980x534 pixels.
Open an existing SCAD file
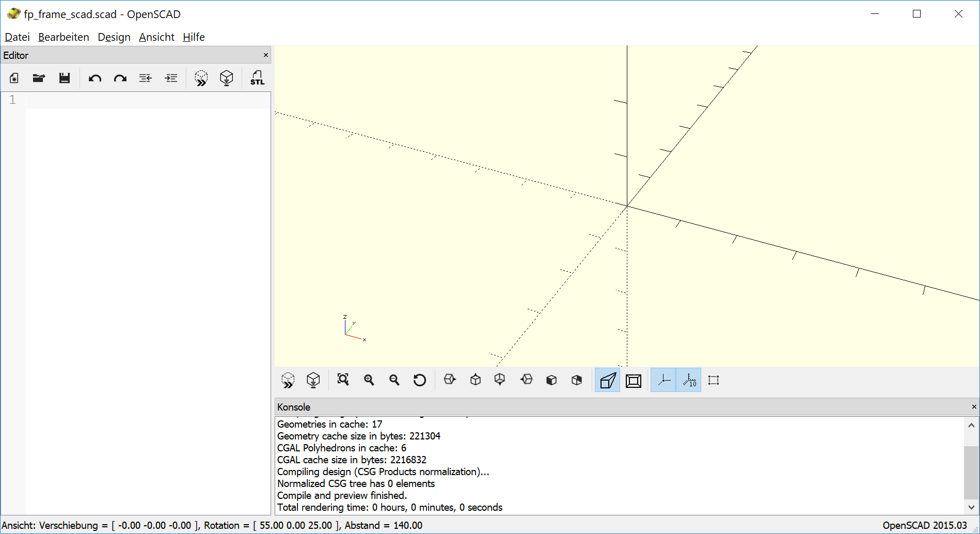(x=39, y=78)
